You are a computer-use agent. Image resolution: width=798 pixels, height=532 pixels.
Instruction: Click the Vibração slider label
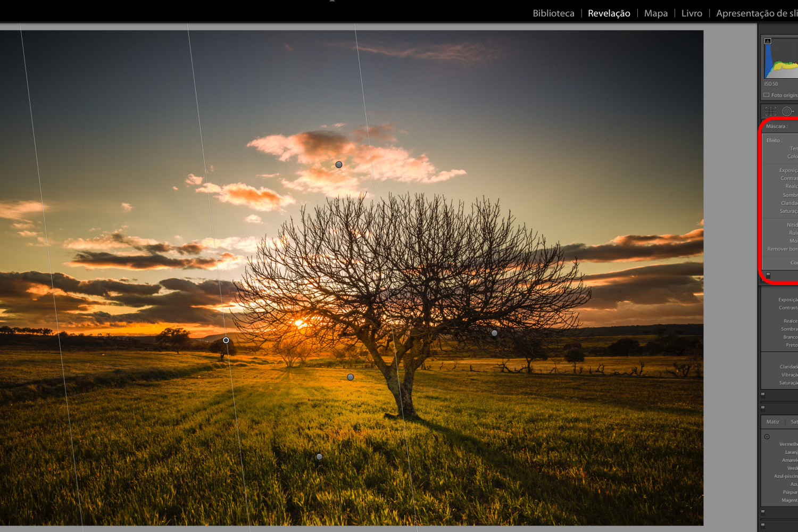tap(789, 375)
